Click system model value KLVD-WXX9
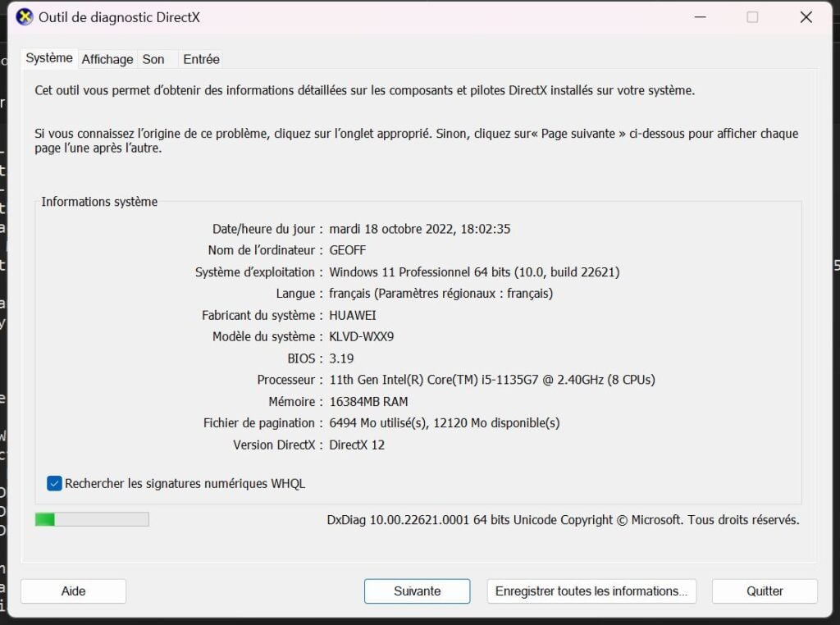 (x=362, y=337)
